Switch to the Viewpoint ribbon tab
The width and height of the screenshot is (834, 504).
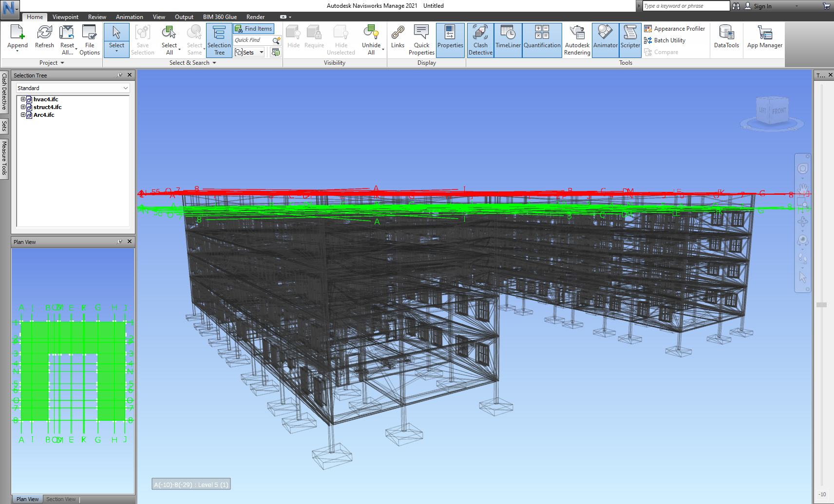[65, 17]
